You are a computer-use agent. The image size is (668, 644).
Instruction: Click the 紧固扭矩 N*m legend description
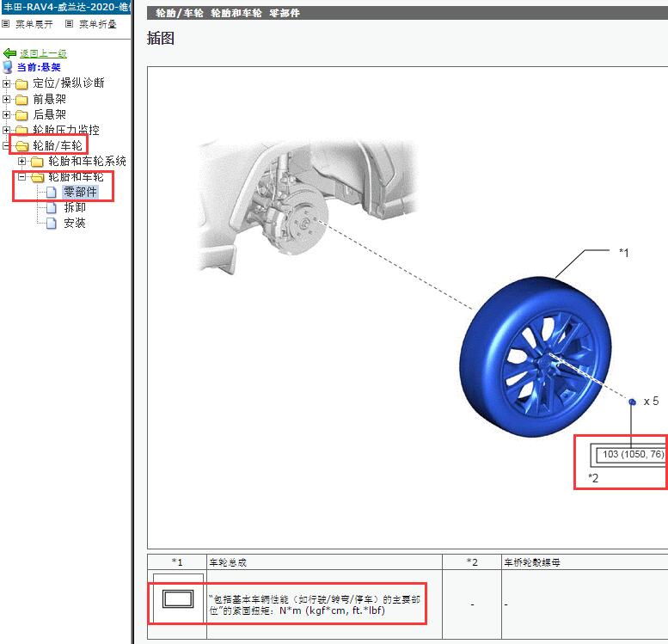[x=315, y=604]
